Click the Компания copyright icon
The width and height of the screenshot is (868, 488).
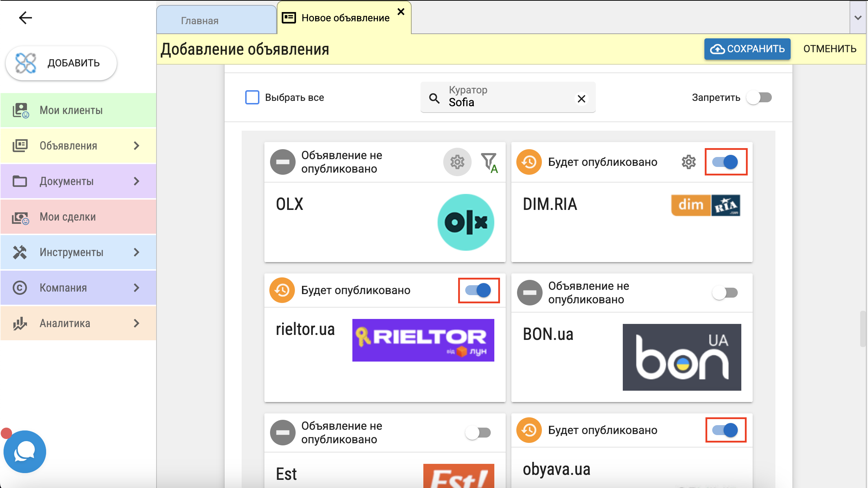point(20,288)
